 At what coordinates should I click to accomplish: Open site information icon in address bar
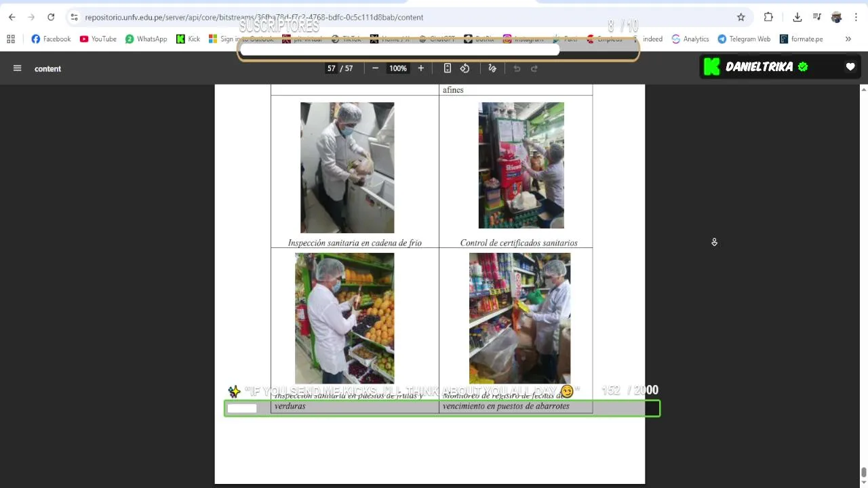(x=74, y=17)
